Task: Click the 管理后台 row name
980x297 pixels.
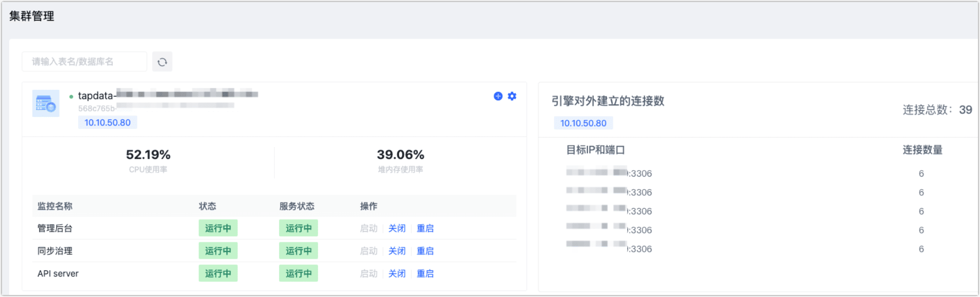Action: [55, 228]
